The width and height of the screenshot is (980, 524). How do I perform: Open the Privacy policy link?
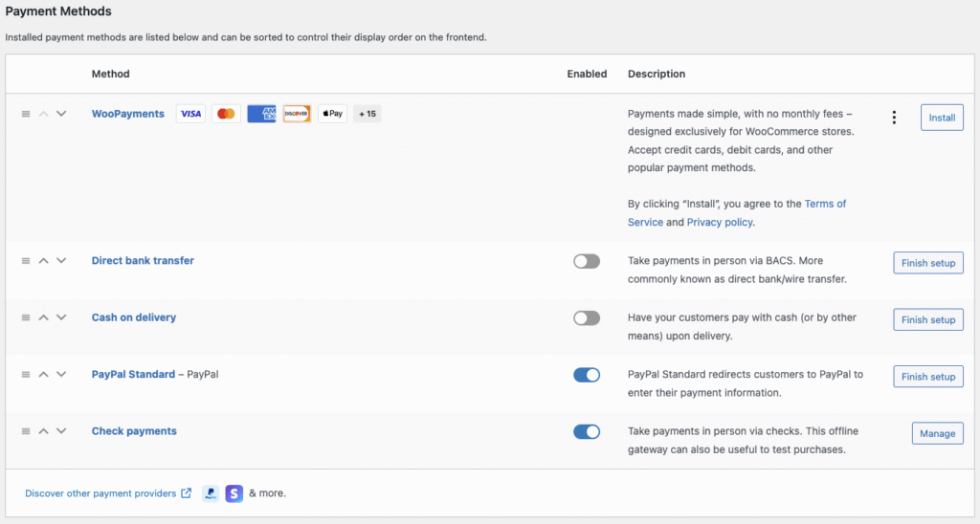tap(720, 222)
